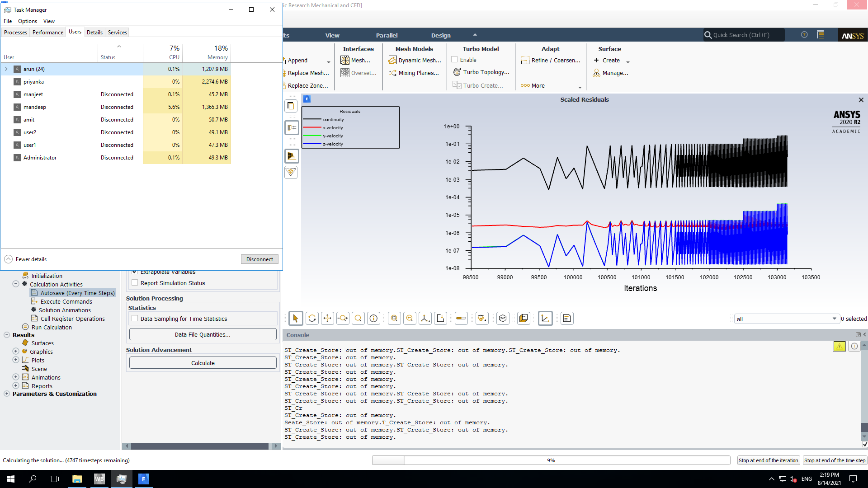Screen dimensions: 868x488
Task: Open the Parallel ribbon tab
Action: (x=387, y=35)
